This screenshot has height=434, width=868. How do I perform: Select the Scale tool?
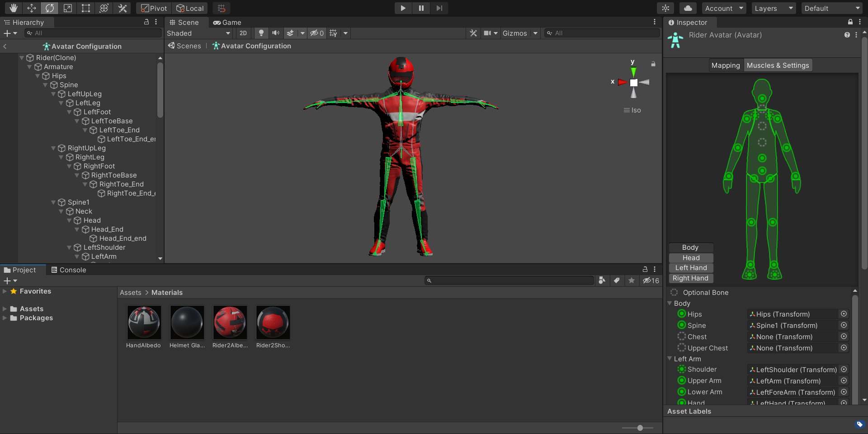click(x=68, y=8)
